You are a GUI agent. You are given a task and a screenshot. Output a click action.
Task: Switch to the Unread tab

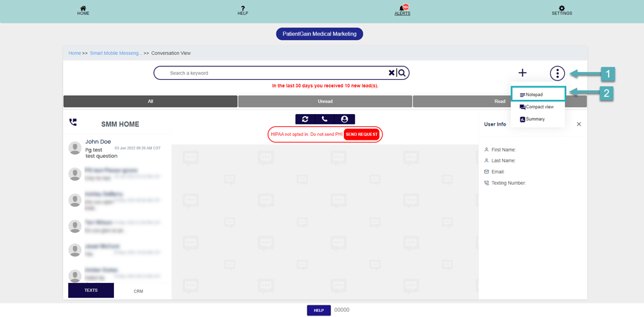click(x=325, y=101)
